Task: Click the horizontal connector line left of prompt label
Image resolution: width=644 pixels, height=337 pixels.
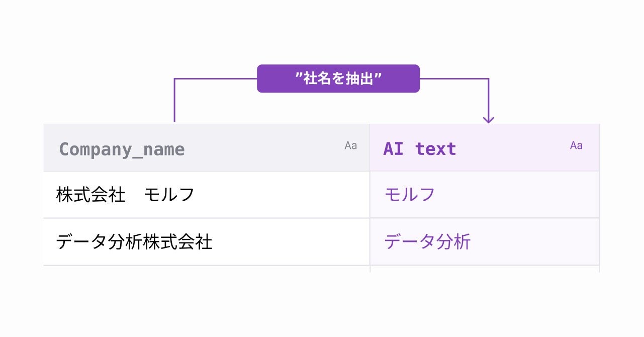Action: (x=215, y=78)
